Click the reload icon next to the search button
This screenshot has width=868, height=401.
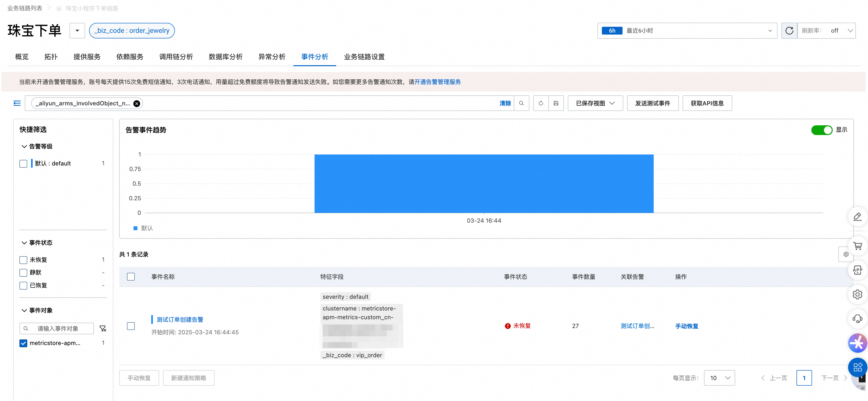541,103
